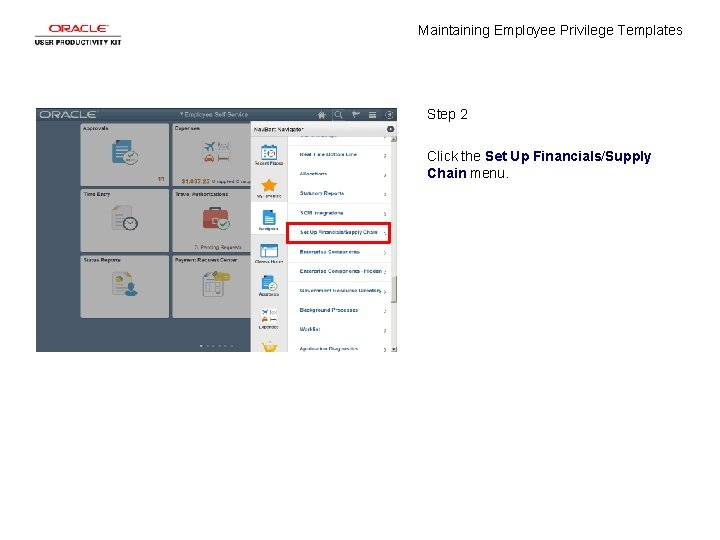Open My Favorites star icon
720x540 pixels.
(269, 188)
